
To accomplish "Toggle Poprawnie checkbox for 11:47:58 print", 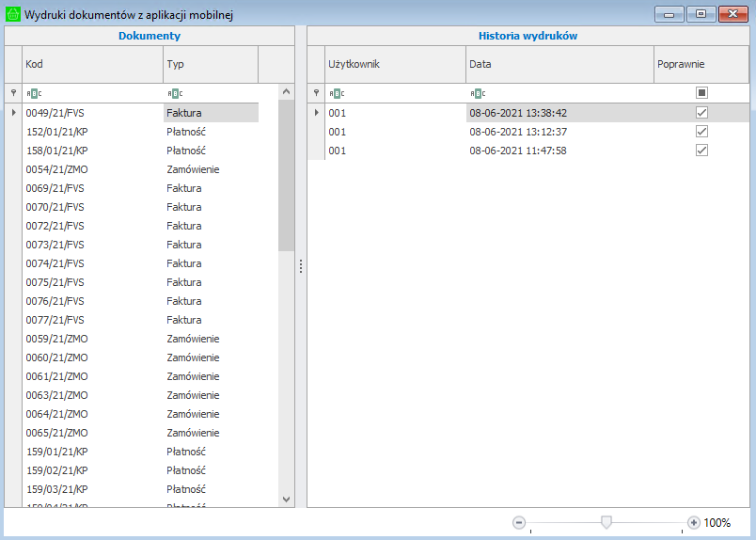I will tap(701, 151).
